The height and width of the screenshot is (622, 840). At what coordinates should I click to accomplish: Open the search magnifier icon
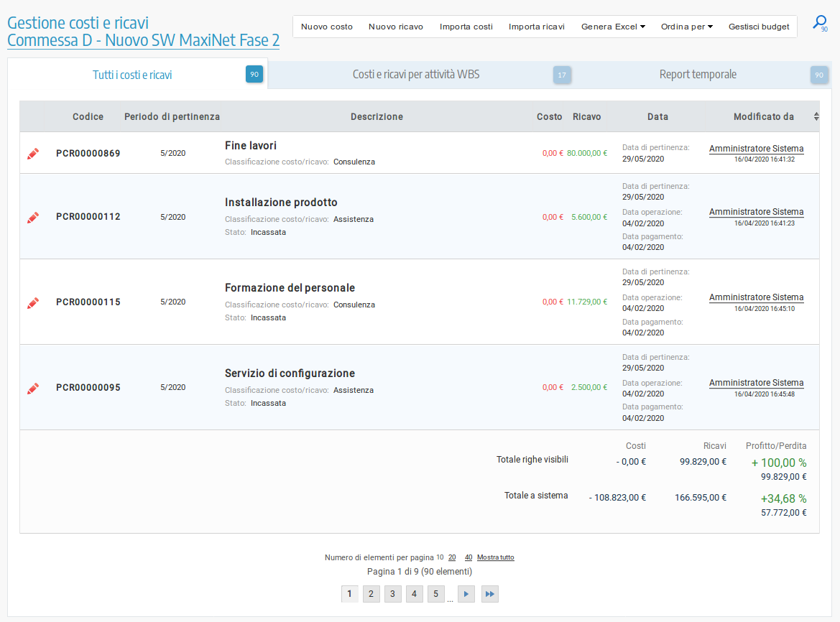[x=819, y=23]
